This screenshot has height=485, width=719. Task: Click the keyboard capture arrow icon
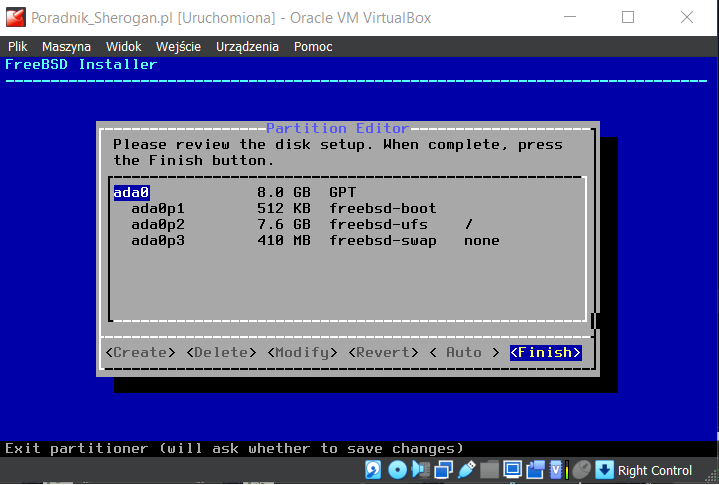coord(604,470)
